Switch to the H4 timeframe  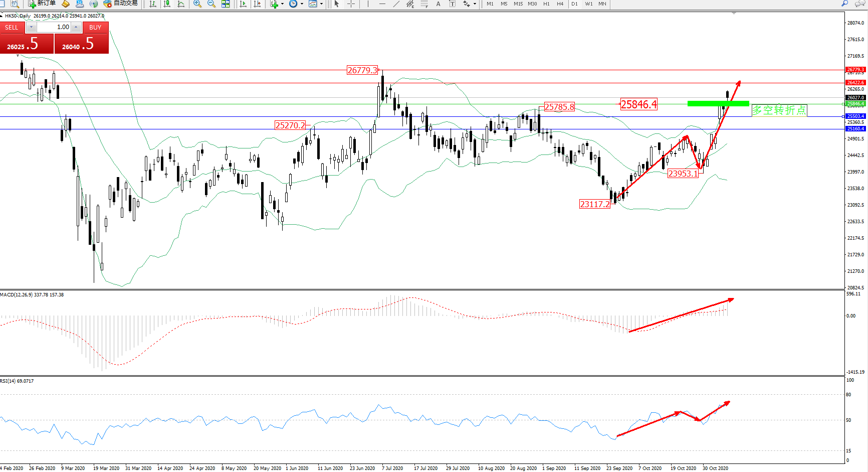click(x=560, y=4)
